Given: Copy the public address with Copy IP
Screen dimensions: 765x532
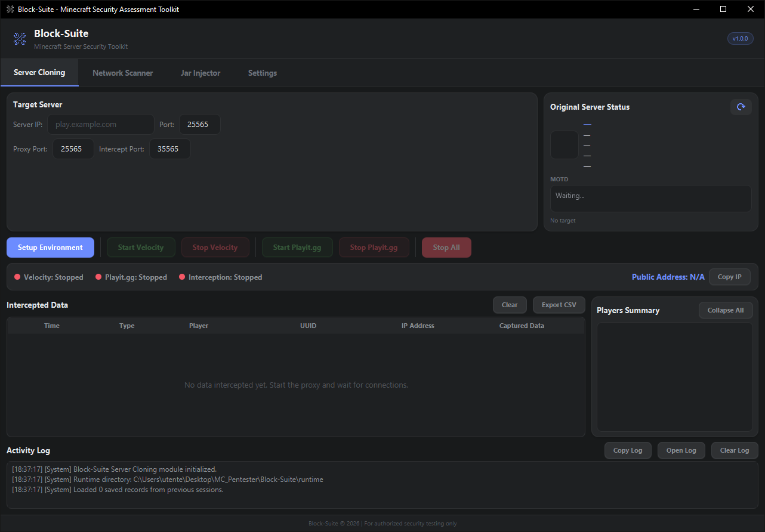Looking at the screenshot, I should click(x=729, y=277).
